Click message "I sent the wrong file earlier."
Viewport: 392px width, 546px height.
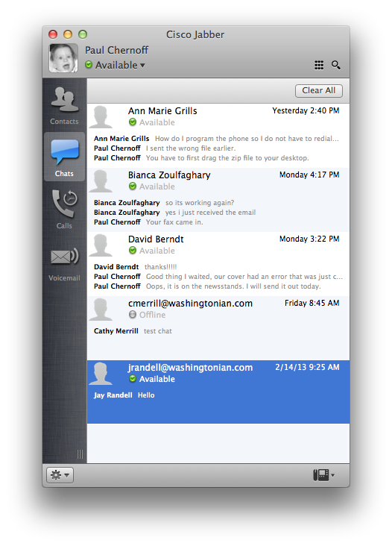point(191,148)
